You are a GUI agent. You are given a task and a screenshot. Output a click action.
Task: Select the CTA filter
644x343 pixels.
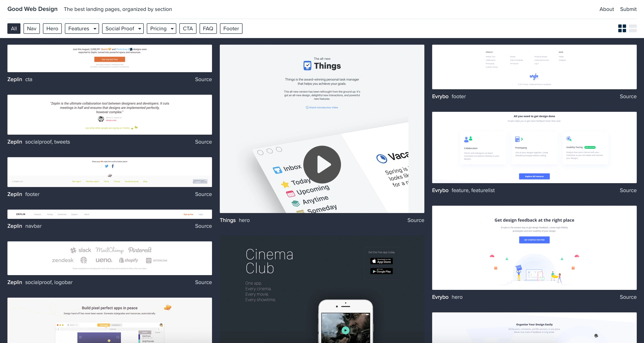(188, 28)
